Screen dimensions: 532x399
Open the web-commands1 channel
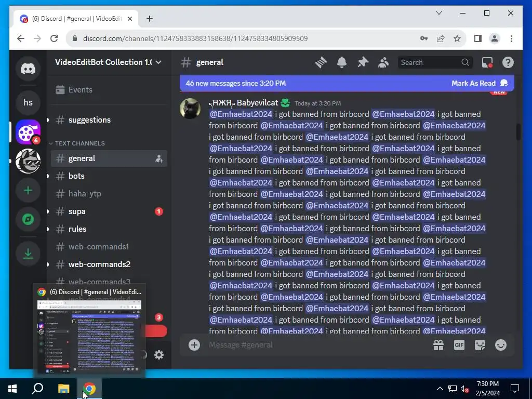pyautogui.click(x=109, y=247)
